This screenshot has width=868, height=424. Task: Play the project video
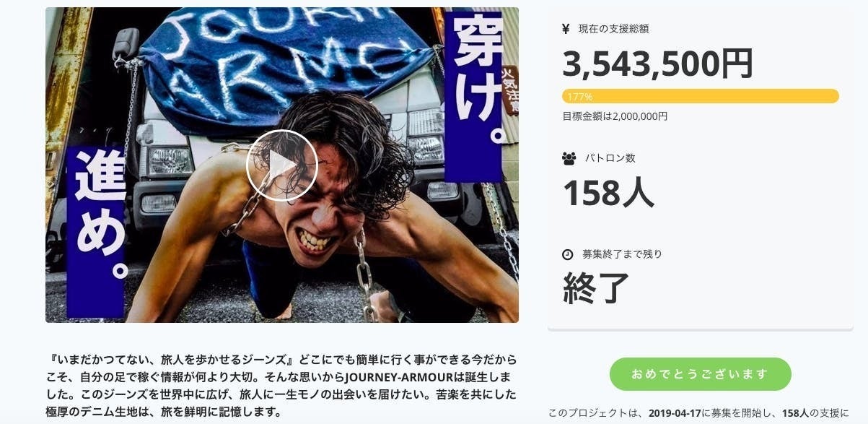[x=281, y=165]
